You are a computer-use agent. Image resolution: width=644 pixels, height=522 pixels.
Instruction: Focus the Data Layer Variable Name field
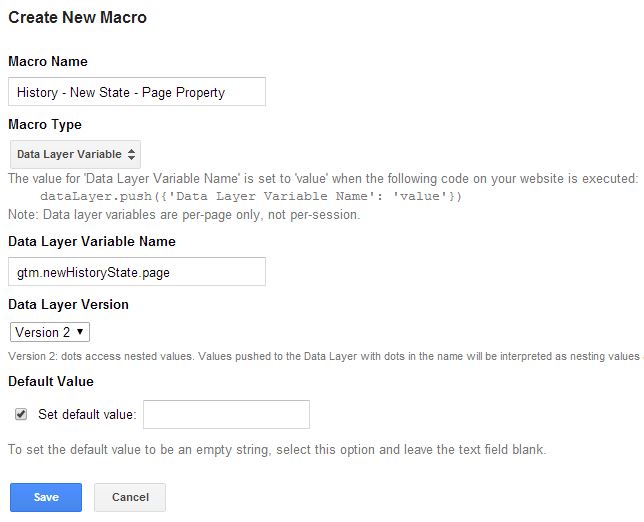(137, 271)
